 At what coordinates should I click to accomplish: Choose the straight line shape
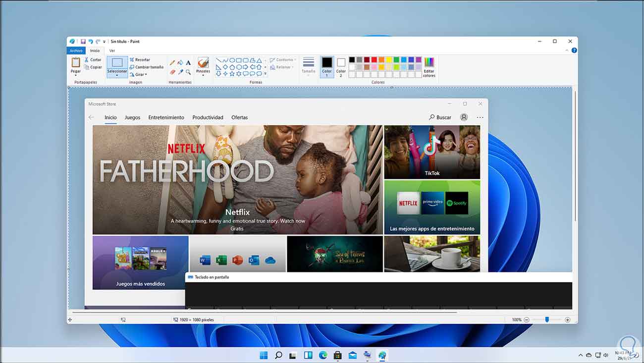point(218,60)
